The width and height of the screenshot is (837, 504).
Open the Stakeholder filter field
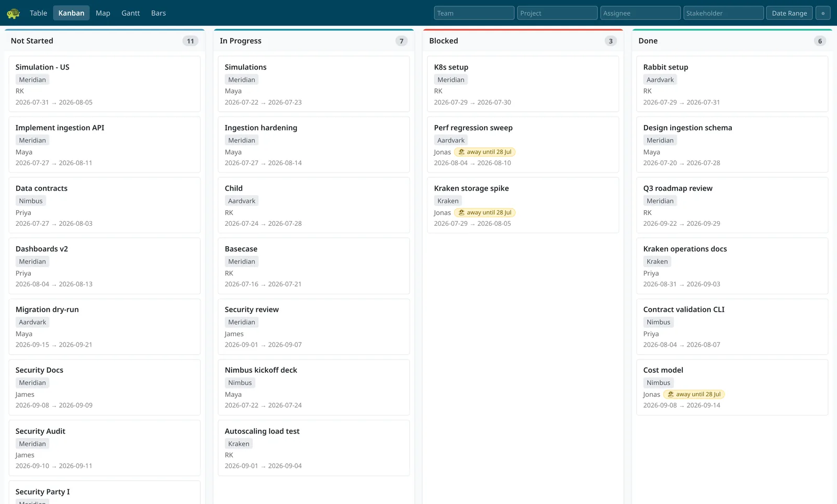coord(723,13)
